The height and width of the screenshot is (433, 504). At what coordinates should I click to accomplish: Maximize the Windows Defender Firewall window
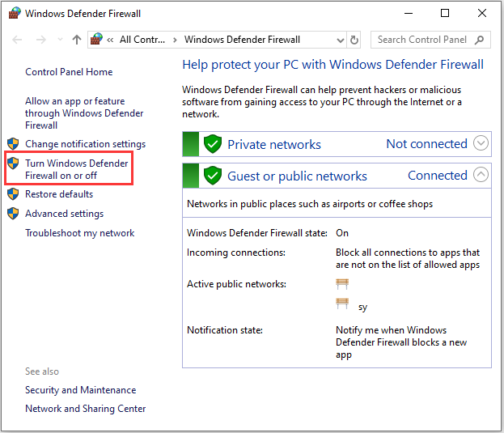(x=445, y=13)
